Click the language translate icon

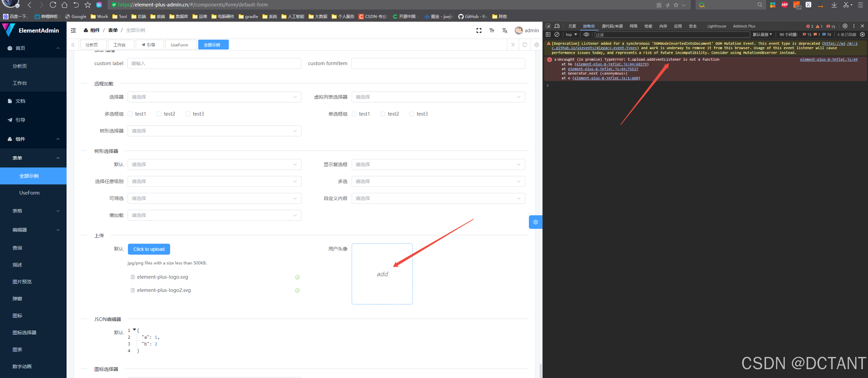tap(504, 31)
